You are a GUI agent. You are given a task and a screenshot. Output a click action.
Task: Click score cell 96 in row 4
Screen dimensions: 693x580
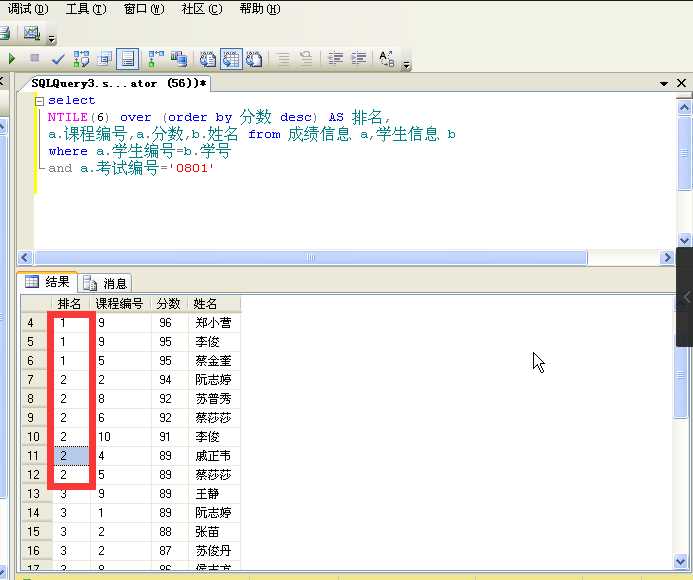(169, 323)
